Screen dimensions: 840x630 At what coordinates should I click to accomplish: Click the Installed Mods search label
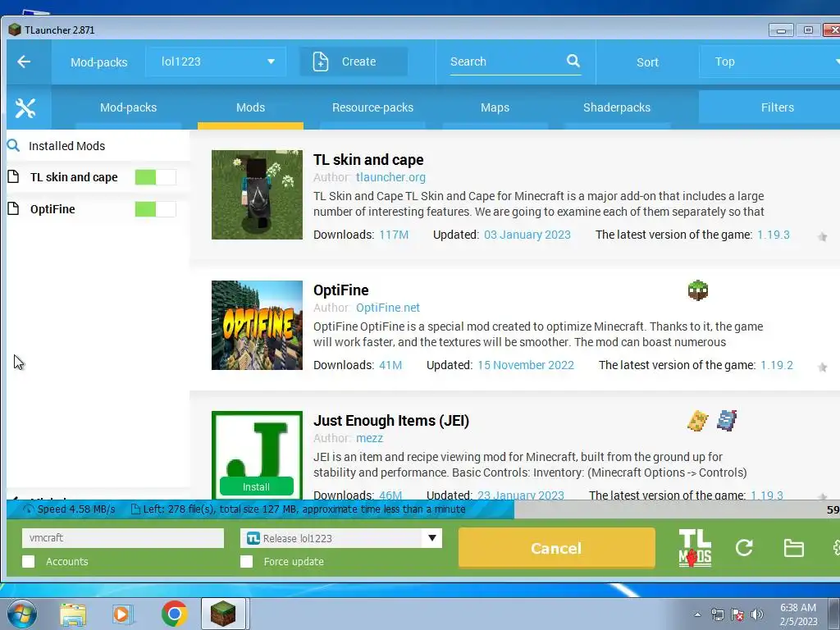point(67,146)
